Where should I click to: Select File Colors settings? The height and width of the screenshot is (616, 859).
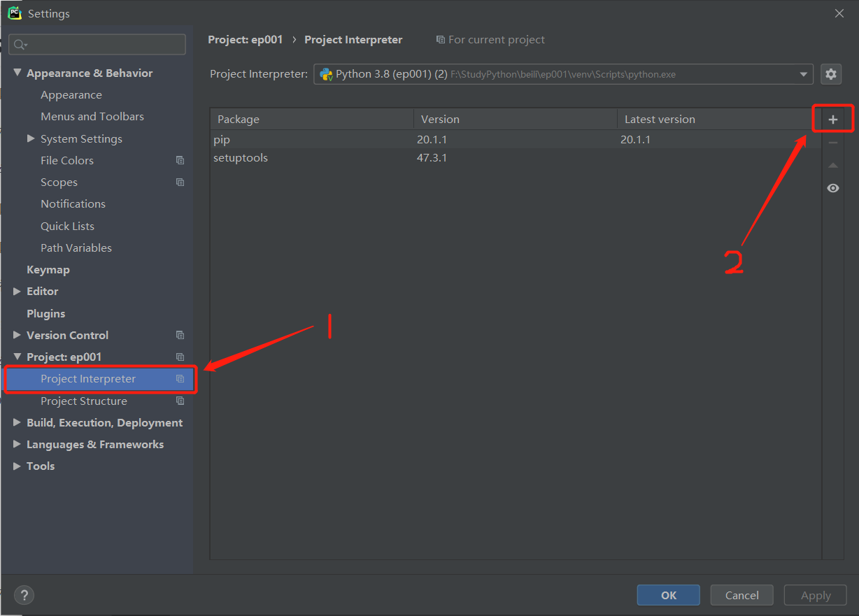pyautogui.click(x=67, y=160)
